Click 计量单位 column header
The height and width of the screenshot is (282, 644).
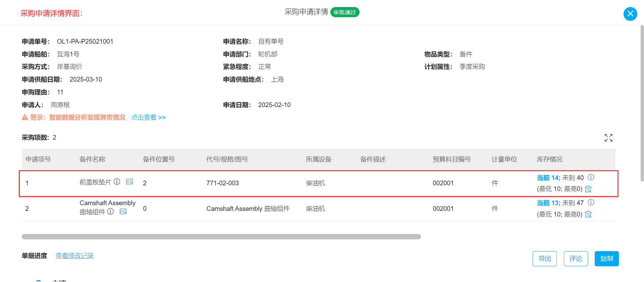[504, 159]
